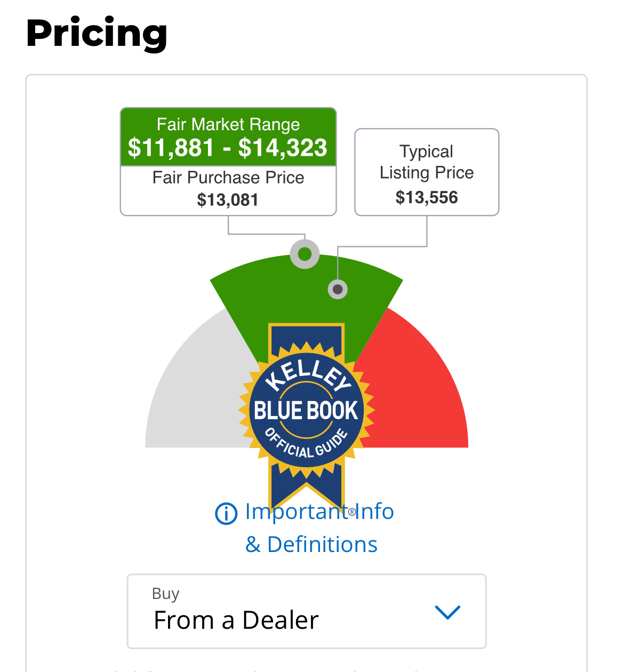
Task: Click the $11,881 - $14,323 range text
Action: tap(228, 148)
